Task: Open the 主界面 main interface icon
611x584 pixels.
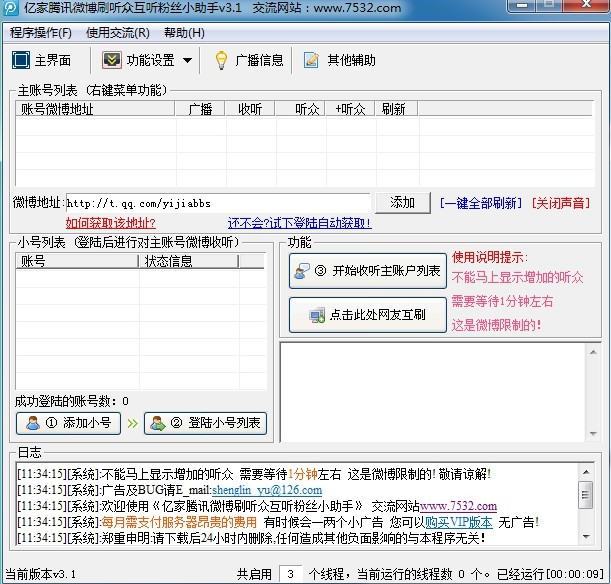Action: 21,60
